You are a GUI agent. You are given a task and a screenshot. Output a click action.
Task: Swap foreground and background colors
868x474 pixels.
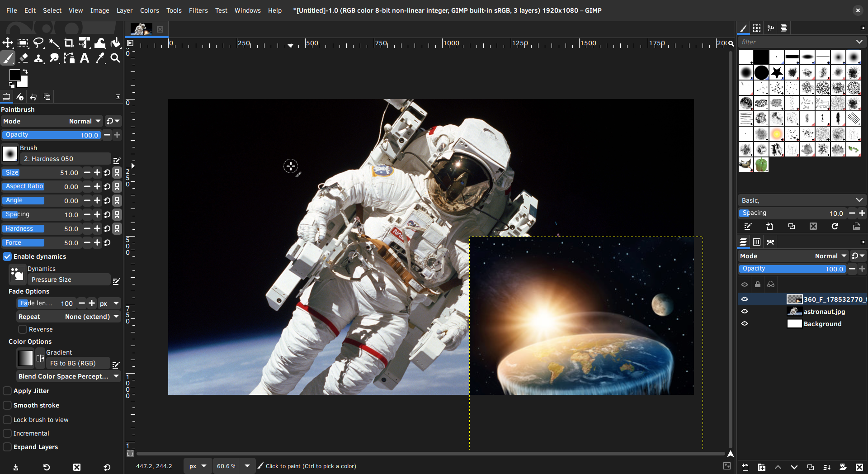pos(26,71)
